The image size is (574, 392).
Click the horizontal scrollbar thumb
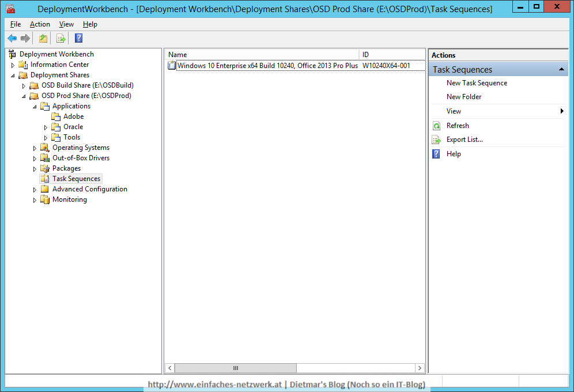(235, 368)
